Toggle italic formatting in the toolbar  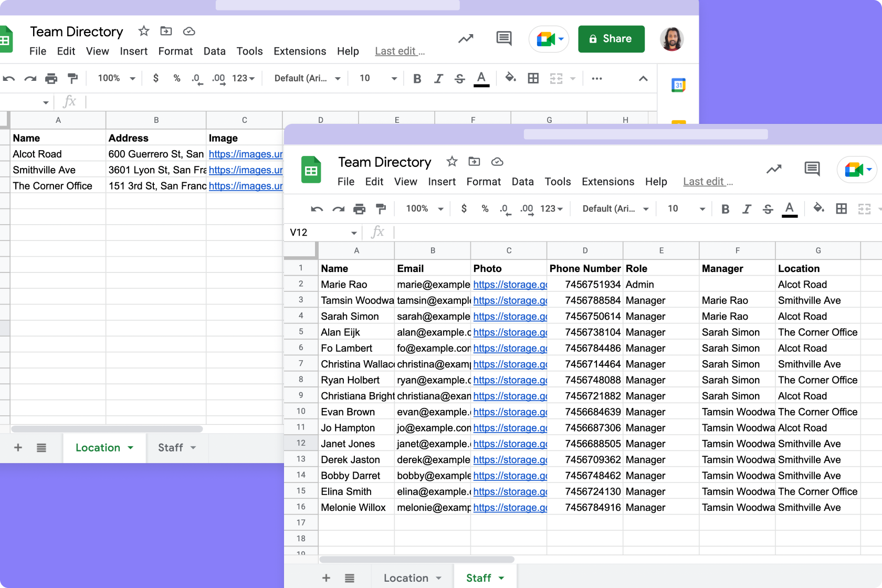click(x=747, y=208)
